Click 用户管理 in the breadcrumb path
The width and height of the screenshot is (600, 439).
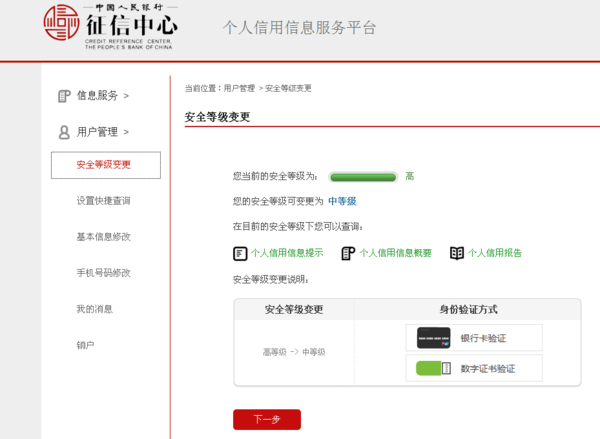(x=240, y=89)
